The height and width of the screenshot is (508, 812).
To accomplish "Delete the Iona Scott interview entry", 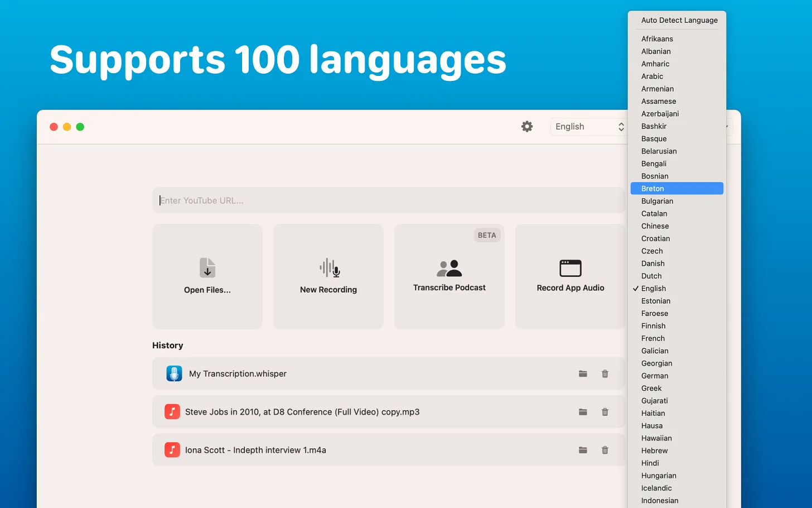I will pyautogui.click(x=605, y=450).
